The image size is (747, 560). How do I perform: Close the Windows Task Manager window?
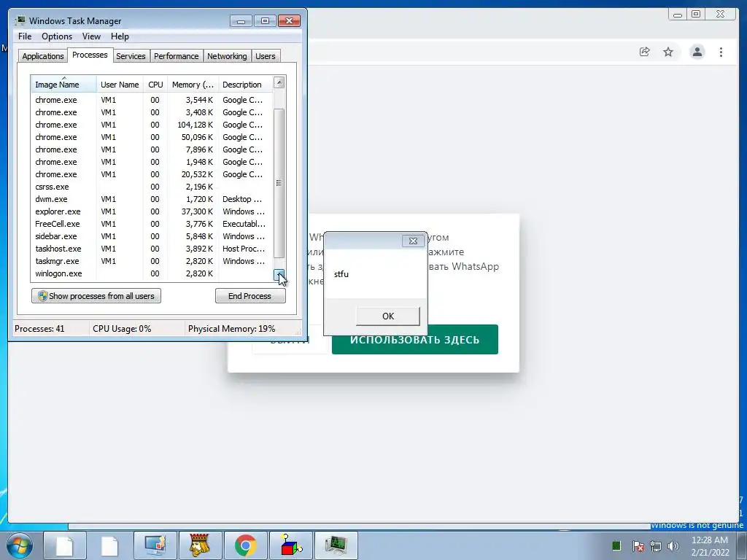tap(289, 21)
